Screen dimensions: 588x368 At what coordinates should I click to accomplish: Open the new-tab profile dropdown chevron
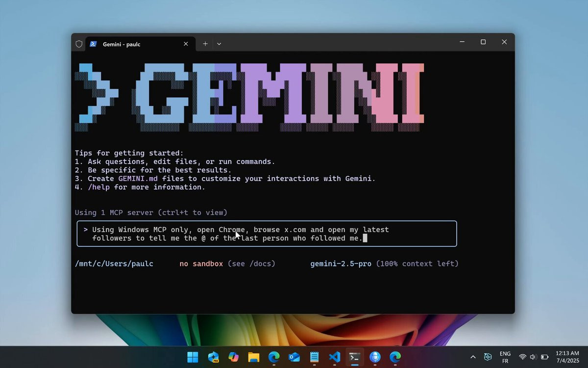click(x=219, y=44)
